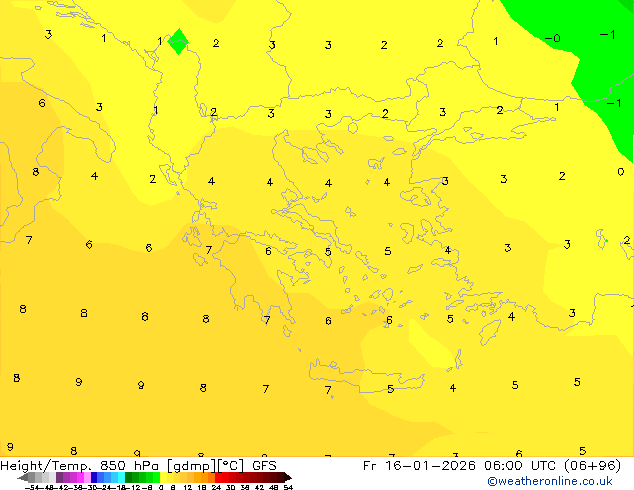Click the green diamond patch on the map

tap(178, 41)
